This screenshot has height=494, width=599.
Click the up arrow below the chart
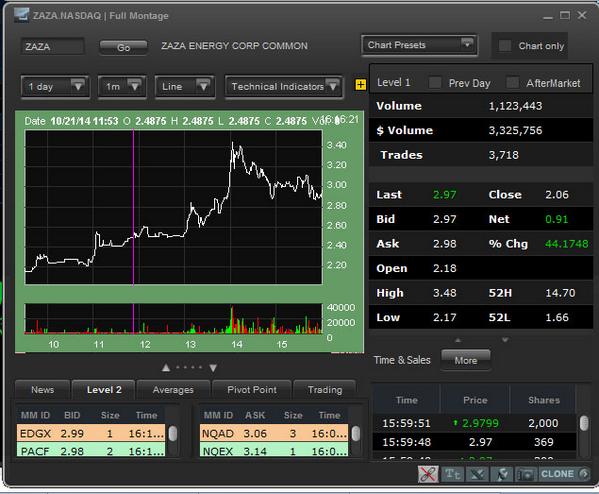point(165,368)
